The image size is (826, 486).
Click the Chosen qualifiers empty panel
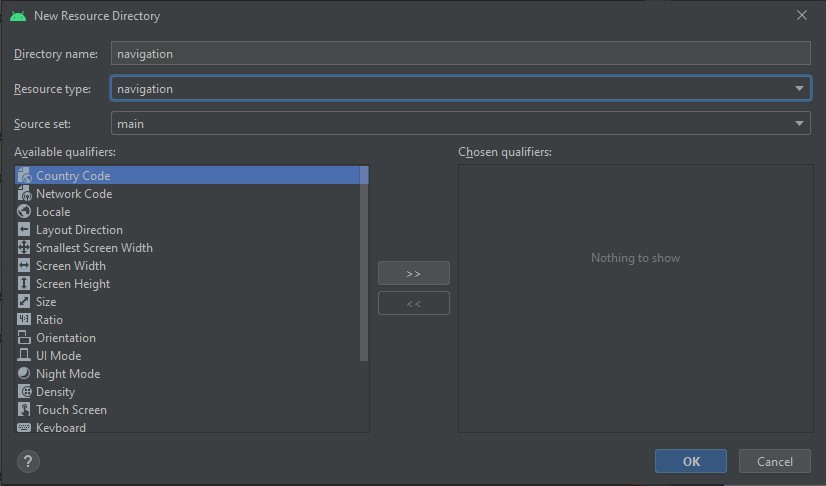pyautogui.click(x=635, y=299)
